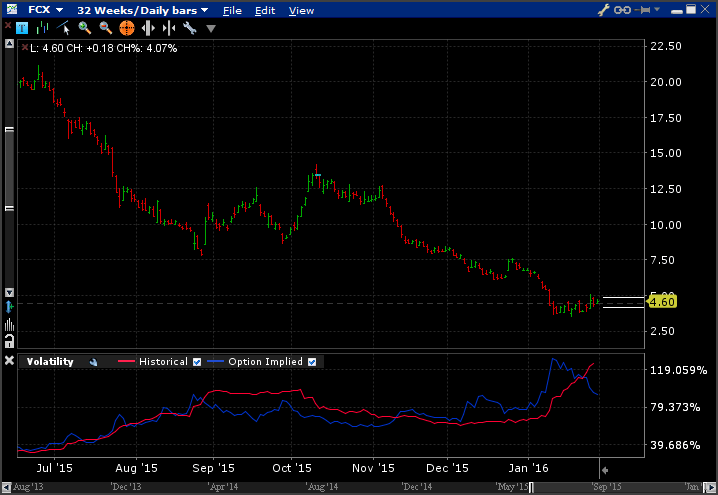Close the chart toolbar with red X
Image resolution: width=718 pixels, height=495 pixels.
[8, 26]
